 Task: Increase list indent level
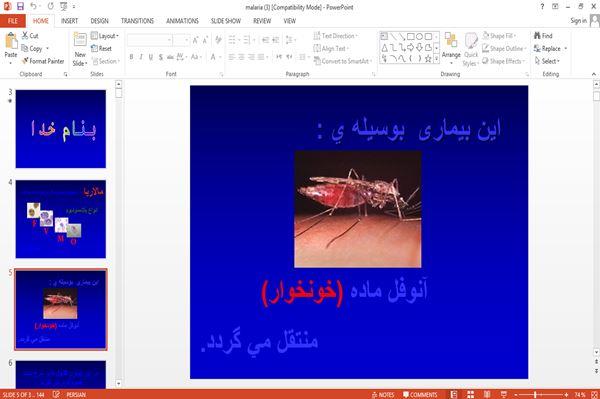coord(275,40)
